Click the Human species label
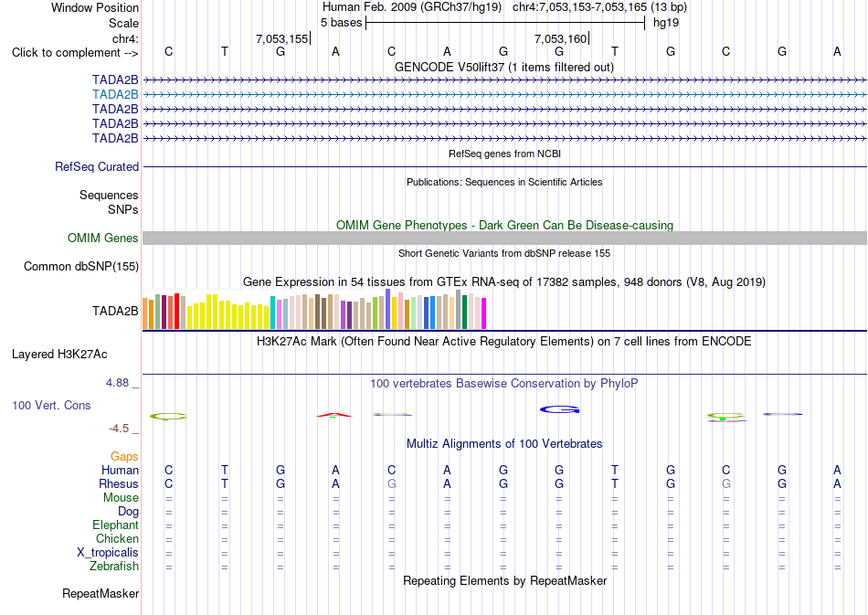This screenshot has height=615, width=868. tap(120, 470)
